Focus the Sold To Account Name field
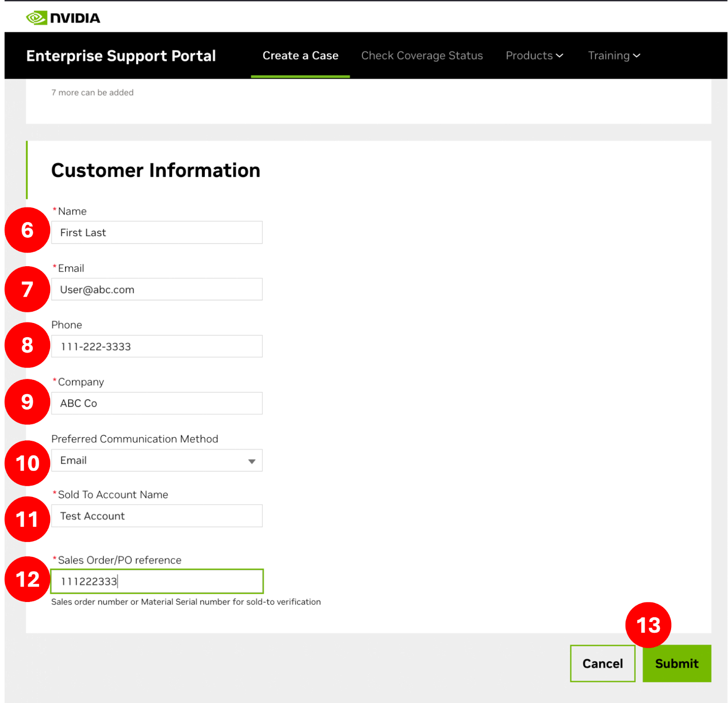This screenshot has height=703, width=728. 157,516
